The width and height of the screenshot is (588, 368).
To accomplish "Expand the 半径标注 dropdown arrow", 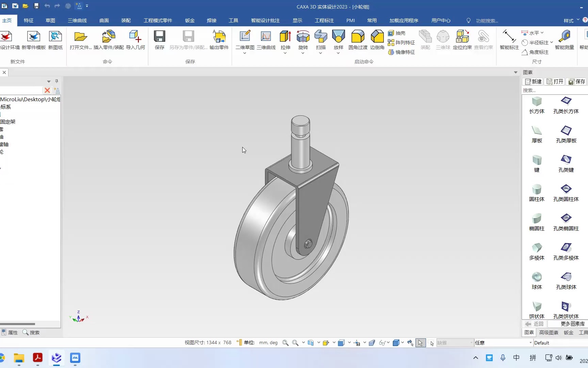I will click(551, 42).
